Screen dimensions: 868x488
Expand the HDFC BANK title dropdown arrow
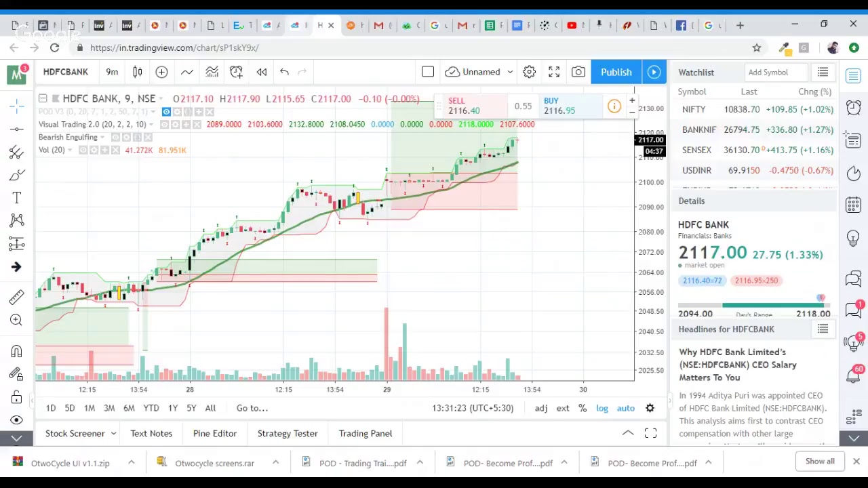click(161, 99)
